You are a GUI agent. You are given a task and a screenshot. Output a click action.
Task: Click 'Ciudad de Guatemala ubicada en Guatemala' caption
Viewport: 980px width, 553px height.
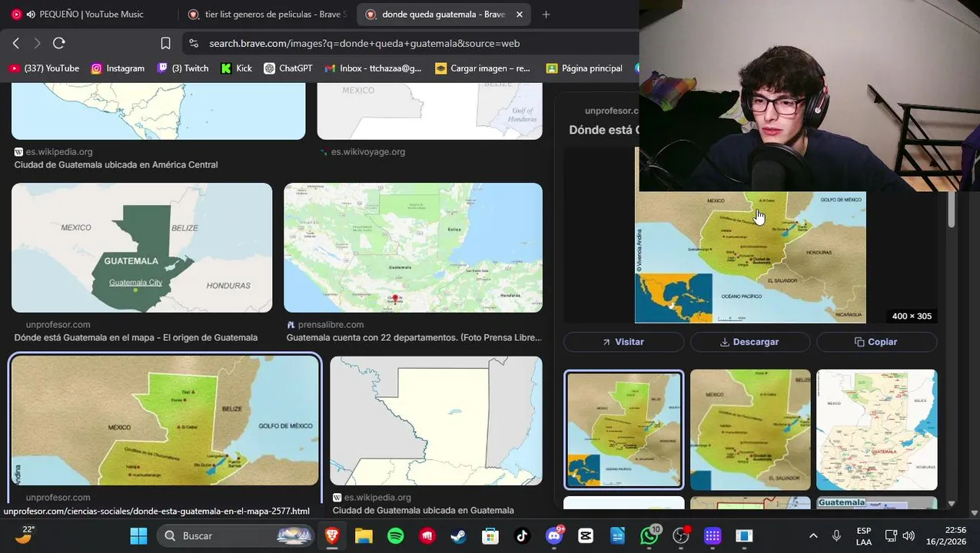click(x=424, y=511)
